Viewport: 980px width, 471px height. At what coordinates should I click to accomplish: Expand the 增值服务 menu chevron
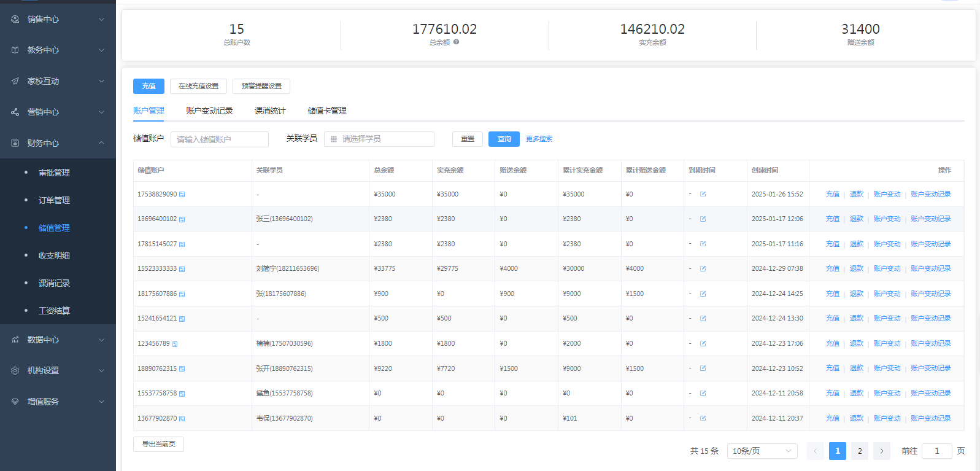pos(102,402)
